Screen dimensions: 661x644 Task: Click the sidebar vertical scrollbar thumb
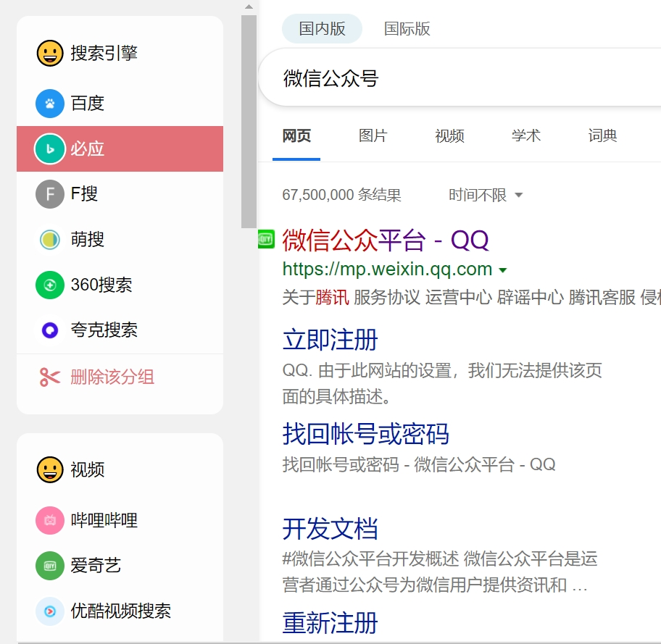pyautogui.click(x=249, y=122)
